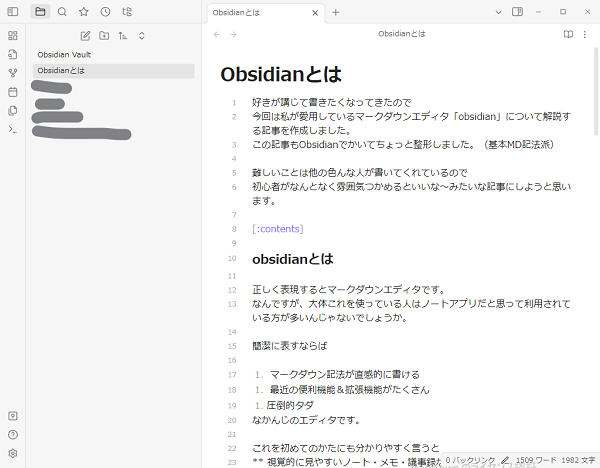The image size is (600, 468).
Task: Toggle the left sidebar collapse icon
Action: tap(13, 12)
